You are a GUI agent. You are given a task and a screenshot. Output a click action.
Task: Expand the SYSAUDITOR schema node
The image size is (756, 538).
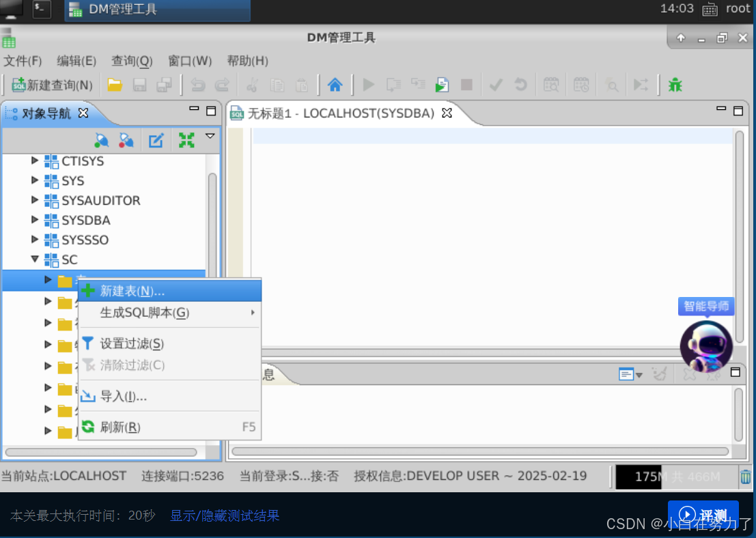tap(35, 199)
